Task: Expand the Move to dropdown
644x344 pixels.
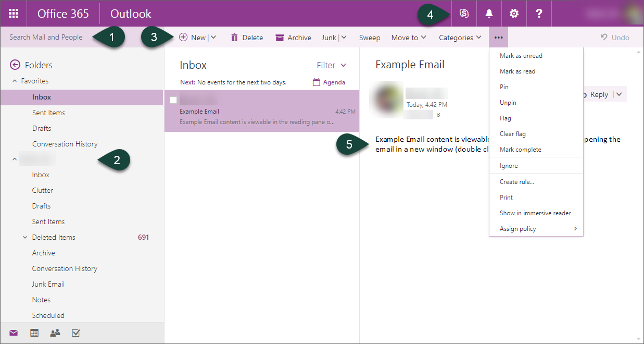Action: click(409, 38)
